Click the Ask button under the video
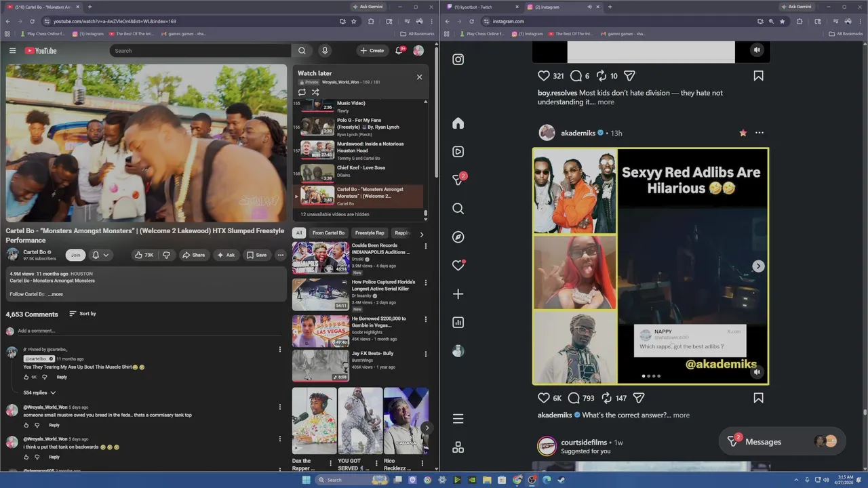The width and height of the screenshot is (868, 488). 226,255
